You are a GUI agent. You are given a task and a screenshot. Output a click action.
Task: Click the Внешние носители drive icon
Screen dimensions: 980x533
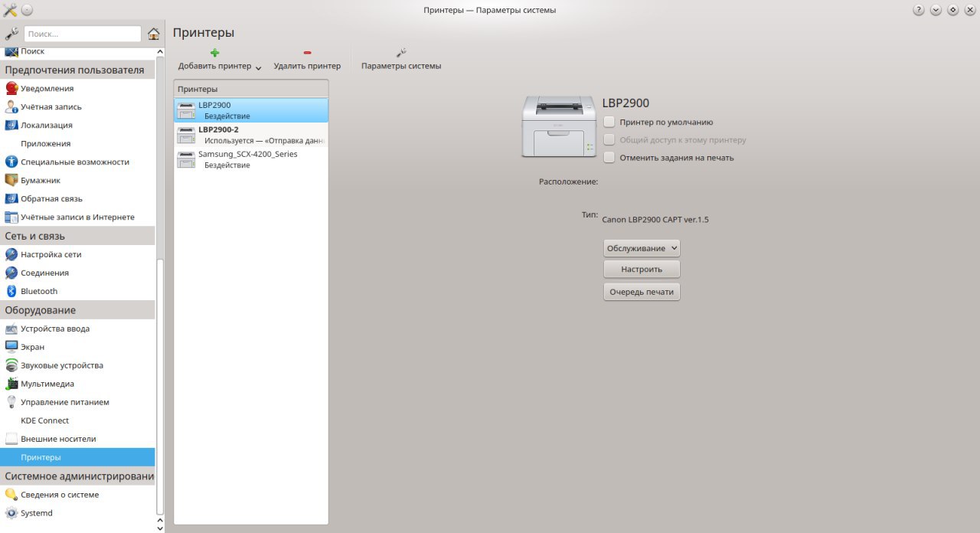[11, 439]
